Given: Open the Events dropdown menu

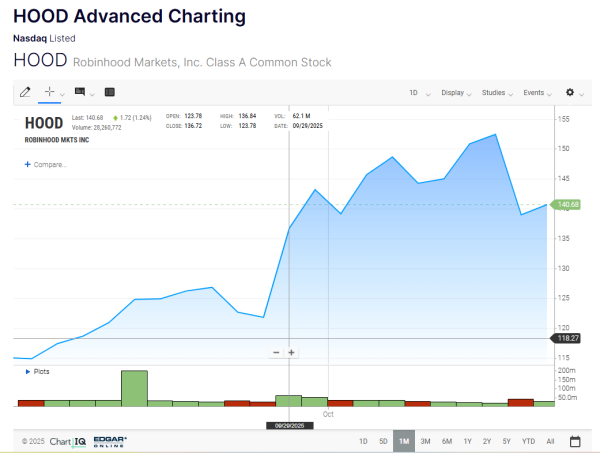Looking at the screenshot, I should click(537, 93).
